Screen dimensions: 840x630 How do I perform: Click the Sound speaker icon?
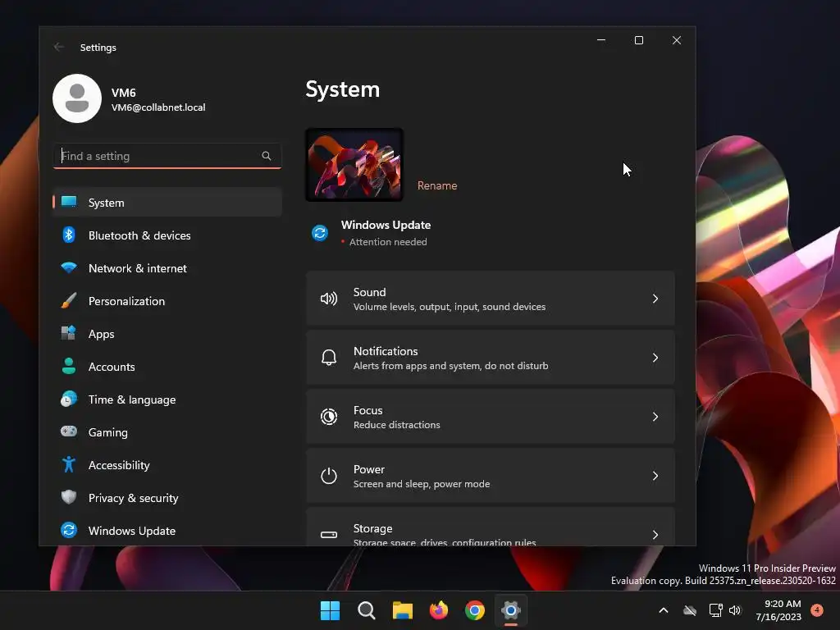click(328, 299)
